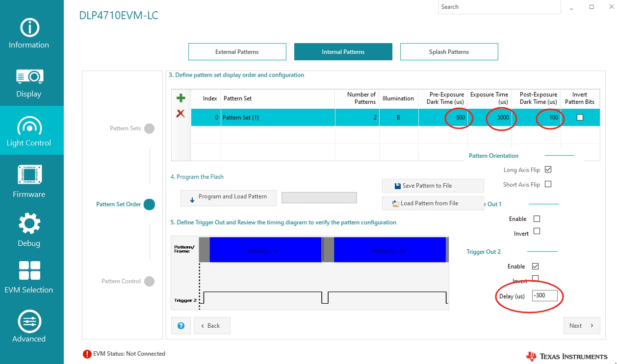Click the Save Pattern to File button
Screen dimensions: 617x364
click(x=433, y=186)
